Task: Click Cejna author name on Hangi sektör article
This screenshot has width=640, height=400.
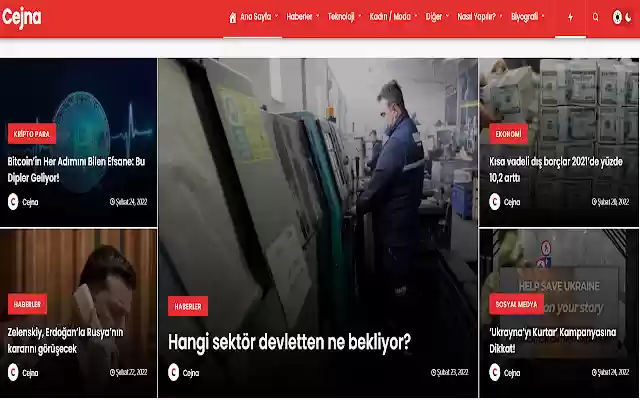Action: point(191,373)
